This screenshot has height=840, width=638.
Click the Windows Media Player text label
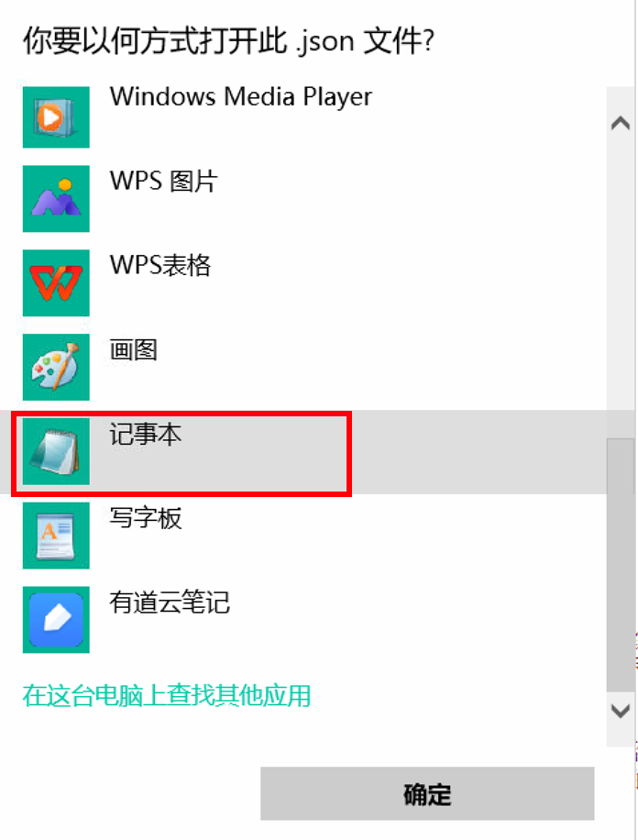[240, 97]
